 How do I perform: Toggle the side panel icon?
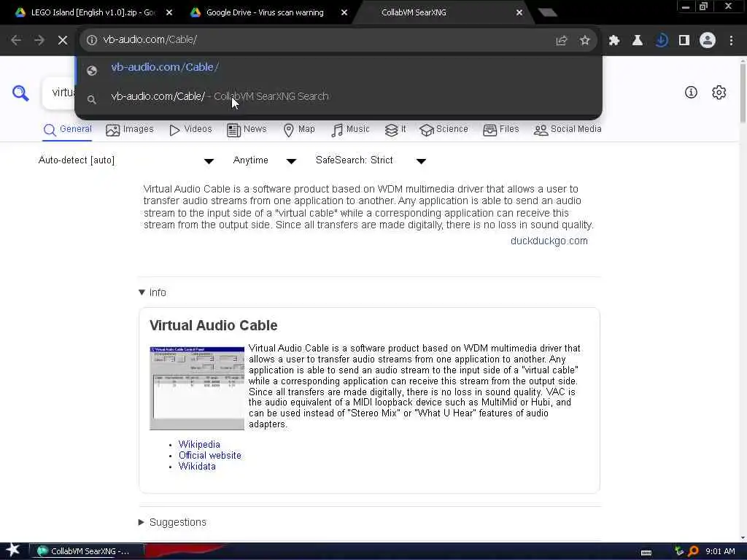click(x=684, y=41)
